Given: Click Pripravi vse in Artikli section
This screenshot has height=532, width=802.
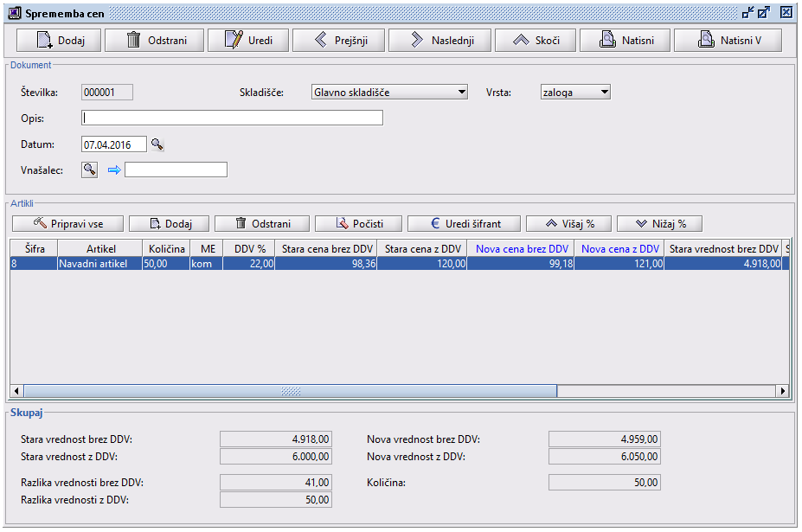Looking at the screenshot, I should 67,224.
